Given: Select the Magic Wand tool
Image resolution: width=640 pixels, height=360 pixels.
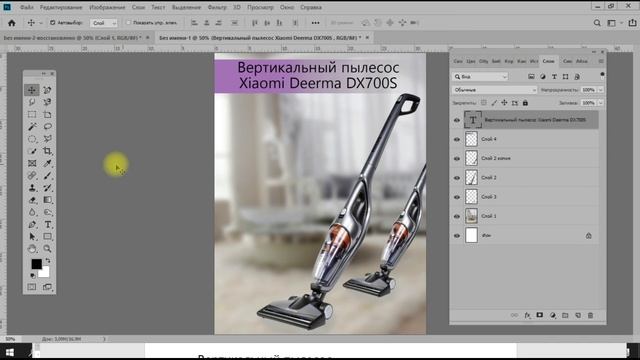Looking at the screenshot, I should click(x=32, y=127).
